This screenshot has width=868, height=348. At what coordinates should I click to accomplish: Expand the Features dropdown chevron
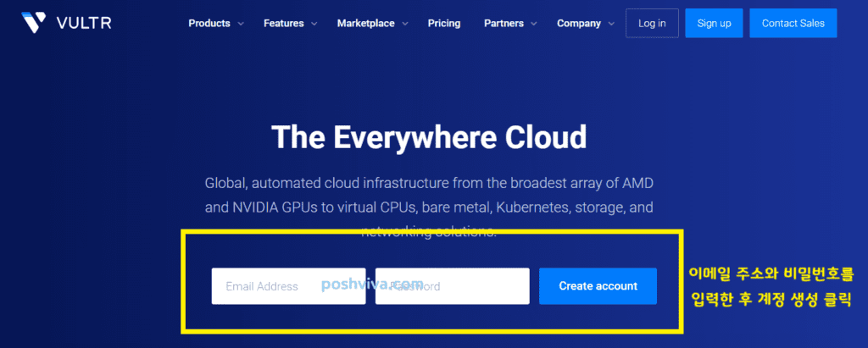tap(314, 24)
